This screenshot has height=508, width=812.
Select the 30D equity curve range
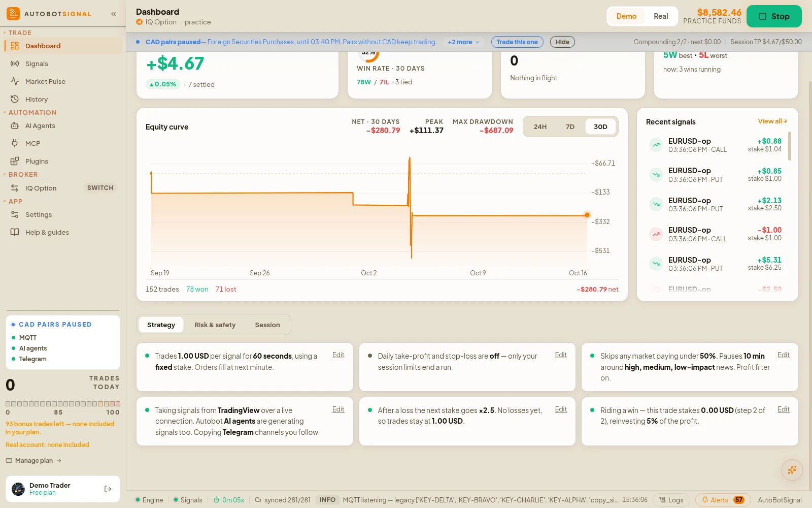[600, 126]
